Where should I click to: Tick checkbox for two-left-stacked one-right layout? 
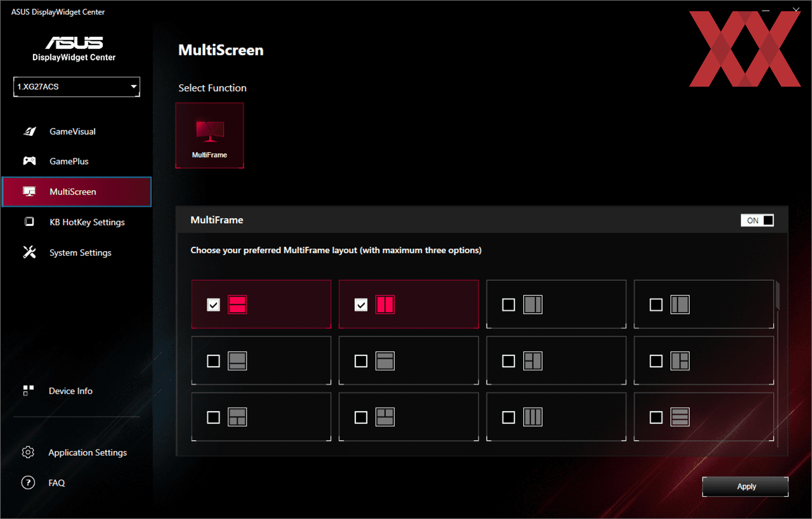pos(508,361)
